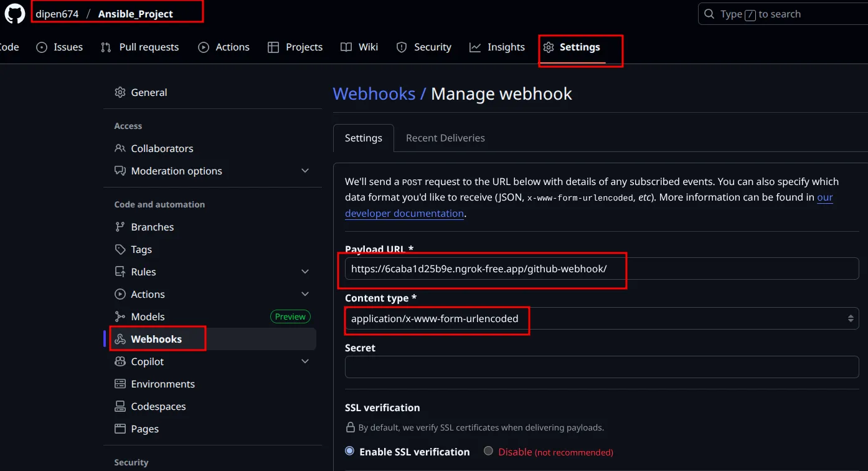Expand Moderation options chevron

point(305,171)
